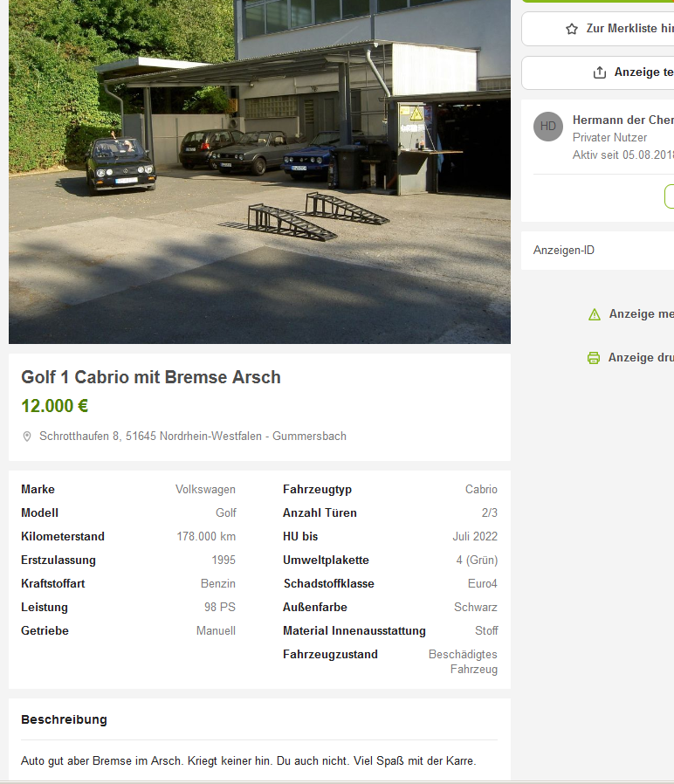The height and width of the screenshot is (784, 674).
Task: Click the Beschreibung section heading
Action: point(64,719)
